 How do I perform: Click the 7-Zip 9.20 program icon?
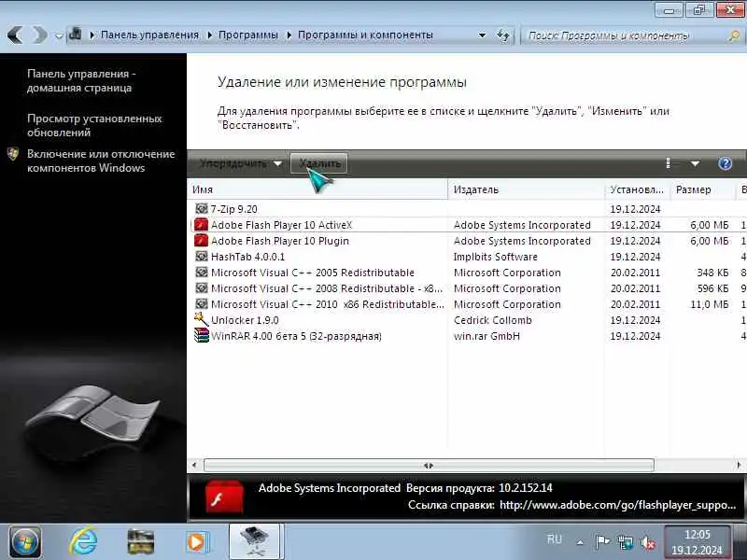(x=202, y=208)
